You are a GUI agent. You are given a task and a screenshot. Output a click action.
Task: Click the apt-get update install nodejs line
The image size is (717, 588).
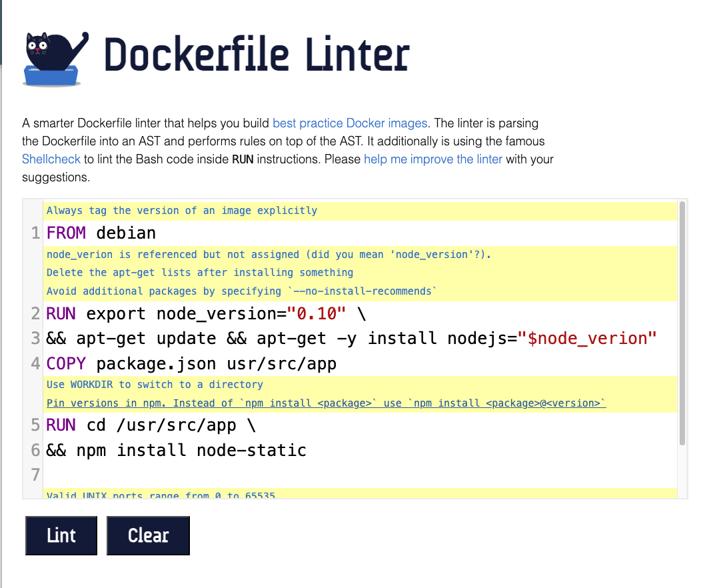point(351,339)
